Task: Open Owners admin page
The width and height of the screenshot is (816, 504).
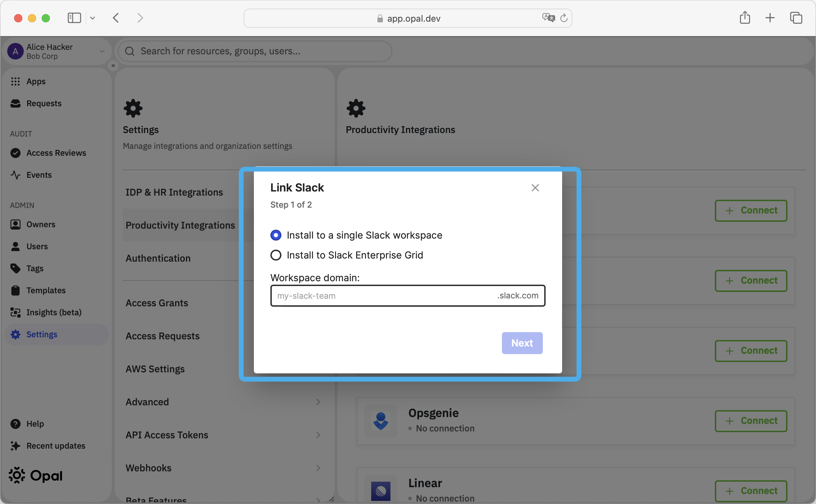Action: [57, 224]
